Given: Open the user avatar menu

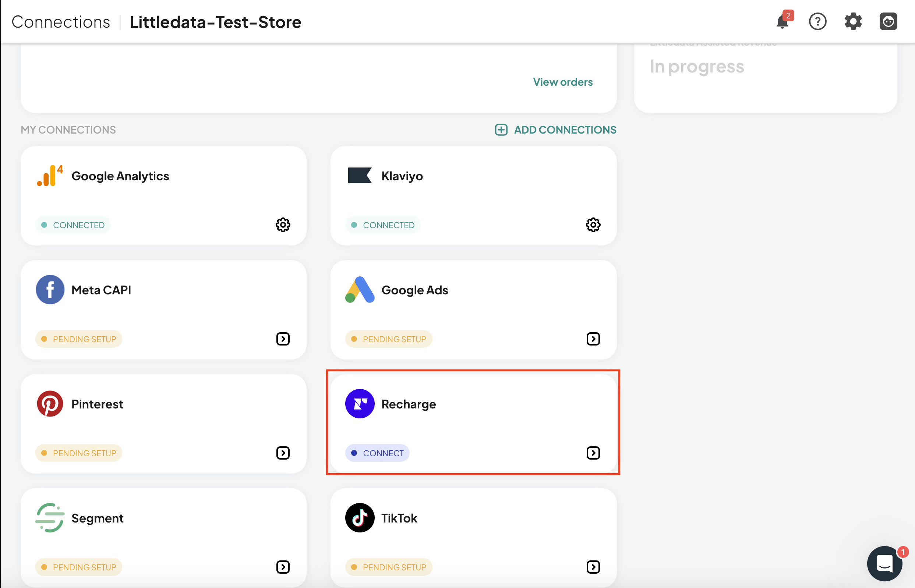Looking at the screenshot, I should 888,21.
